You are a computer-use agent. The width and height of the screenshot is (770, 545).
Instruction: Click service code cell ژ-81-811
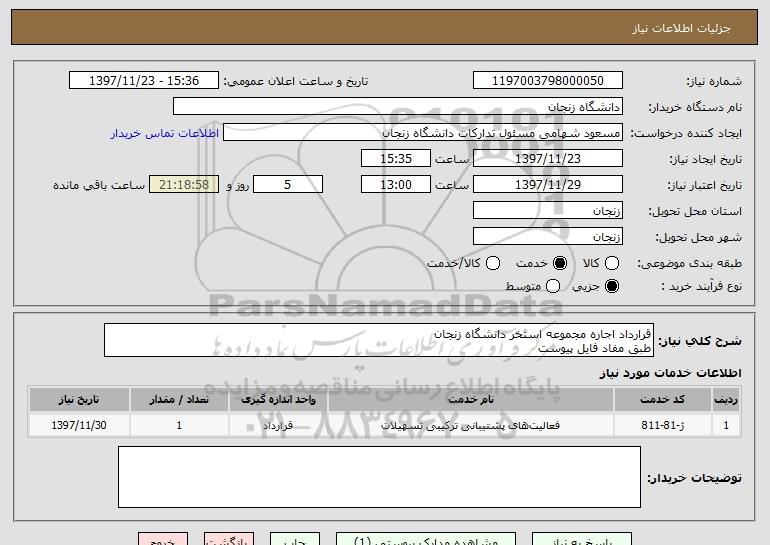click(662, 425)
